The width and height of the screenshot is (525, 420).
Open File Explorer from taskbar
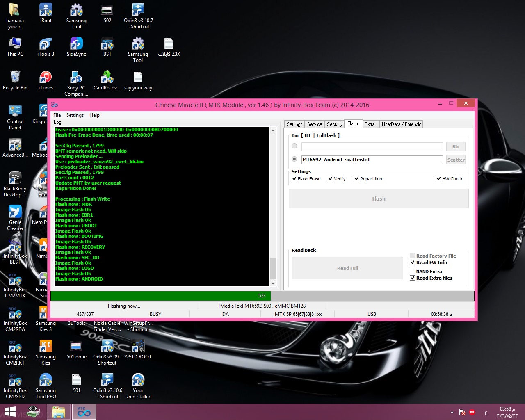pos(59,412)
